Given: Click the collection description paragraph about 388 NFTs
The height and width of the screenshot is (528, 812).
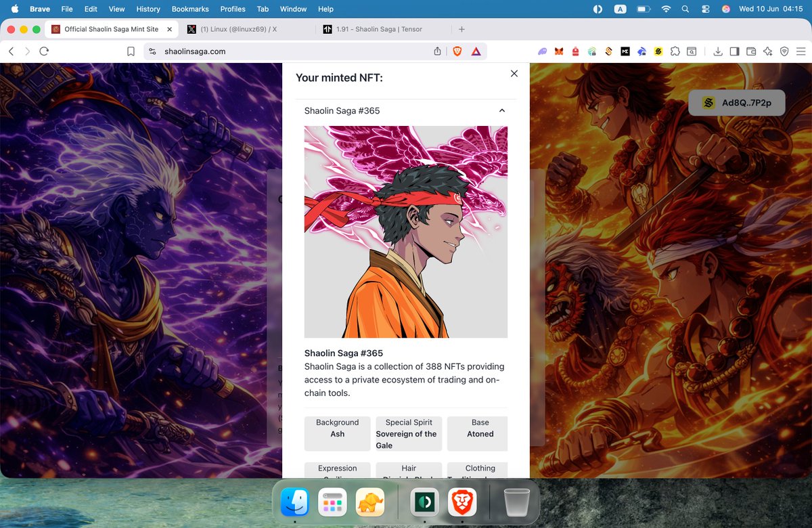Looking at the screenshot, I should (x=405, y=380).
